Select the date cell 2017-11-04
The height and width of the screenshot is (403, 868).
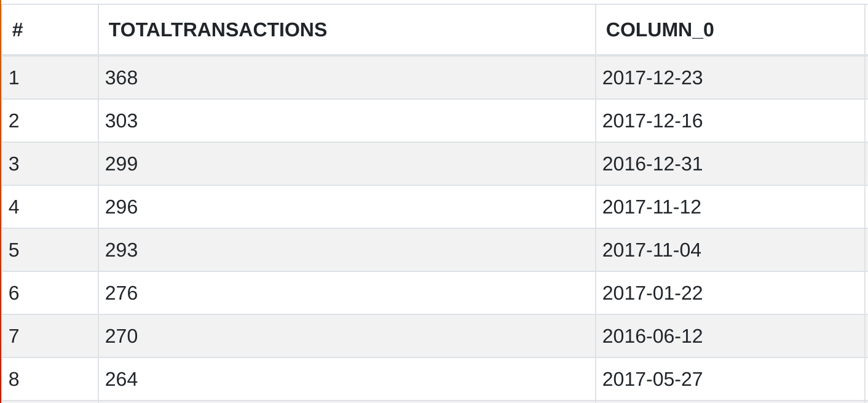(652, 250)
